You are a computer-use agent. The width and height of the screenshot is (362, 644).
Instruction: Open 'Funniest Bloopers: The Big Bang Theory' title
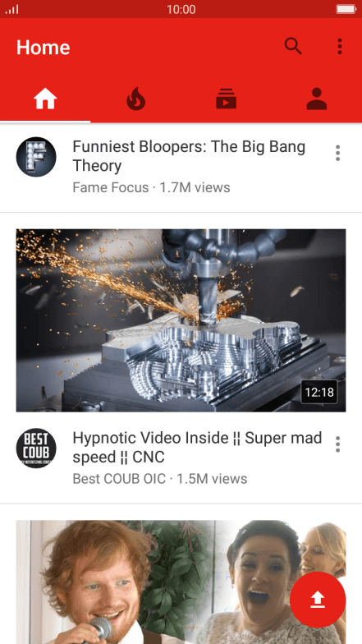189,156
